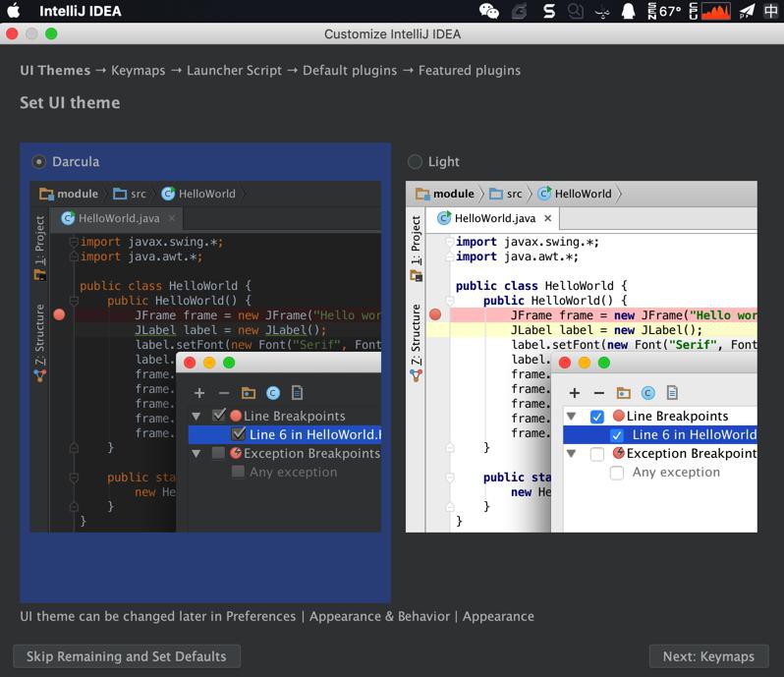This screenshot has height=677, width=784.
Task: Go to Next: Keymaps step
Action: point(708,656)
